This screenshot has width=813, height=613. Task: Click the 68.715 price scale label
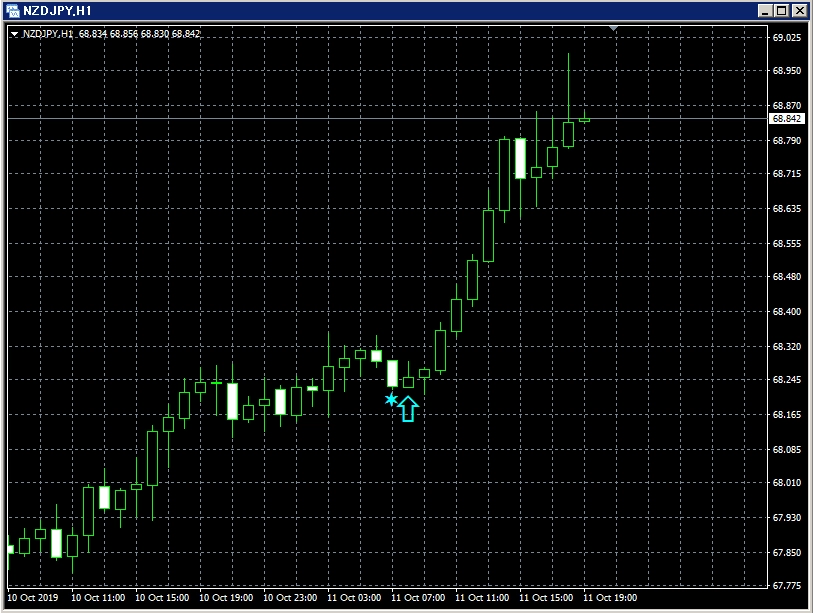[x=787, y=174]
